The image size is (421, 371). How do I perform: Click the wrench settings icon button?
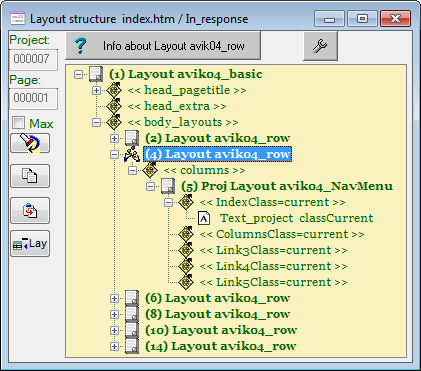[x=320, y=46]
